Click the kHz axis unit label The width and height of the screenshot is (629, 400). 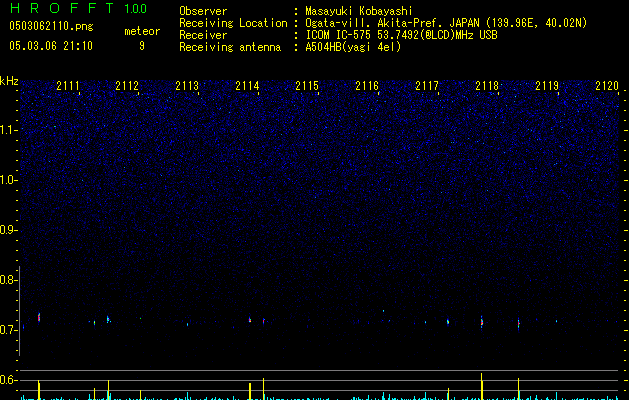[9, 81]
